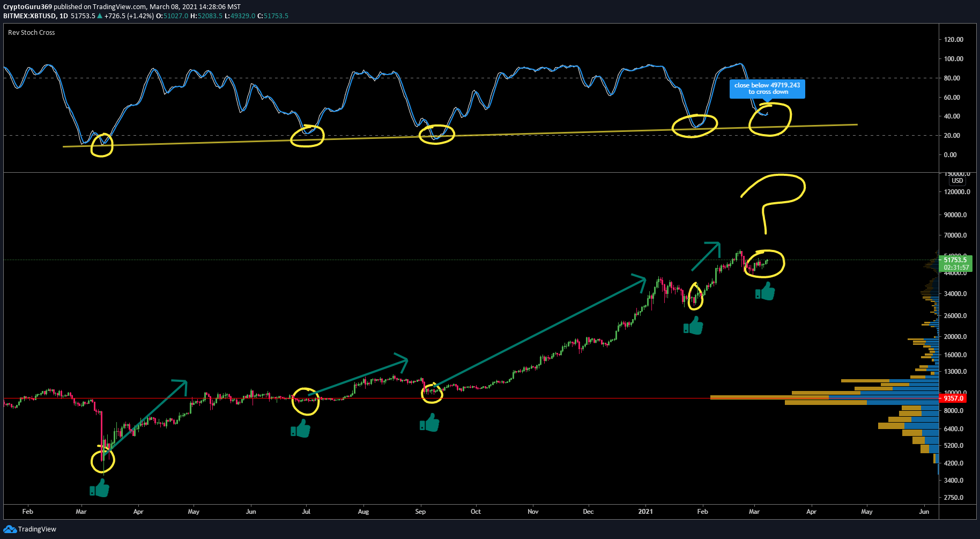Image resolution: width=980 pixels, height=539 pixels.
Task: Click the 5200.0 price axis label
Action: tap(954, 446)
